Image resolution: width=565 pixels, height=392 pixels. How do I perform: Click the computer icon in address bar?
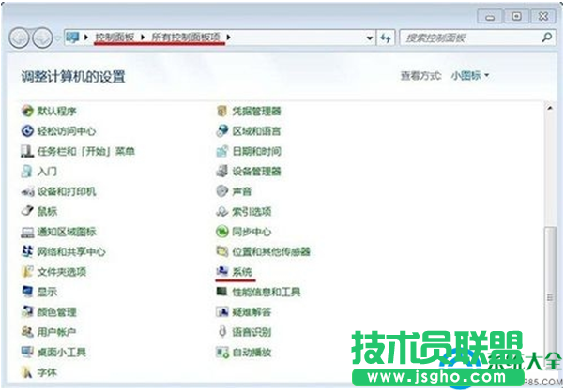72,38
